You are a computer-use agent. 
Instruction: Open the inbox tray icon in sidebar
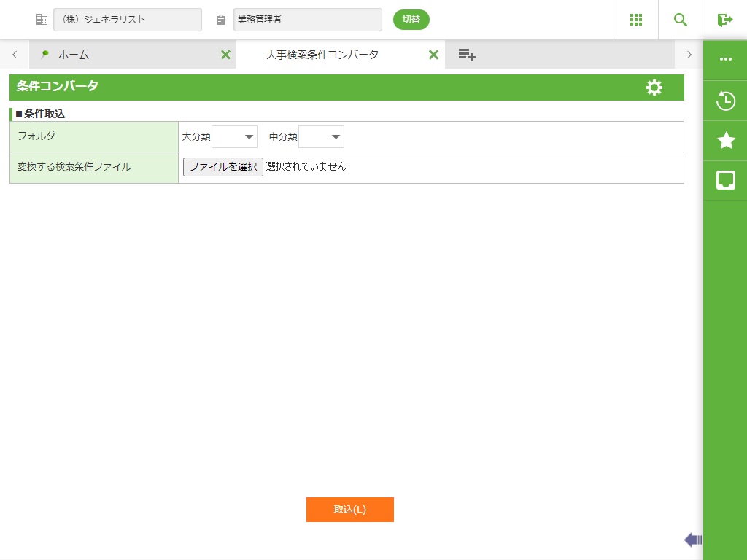726,180
